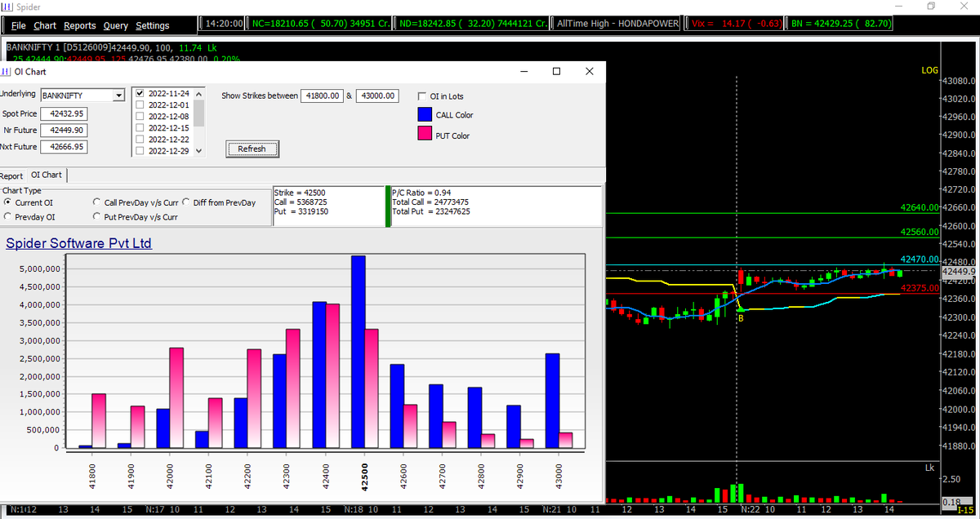This screenshot has width=980, height=519.
Task: Click the 42470.00 cyan level label
Action: pos(919,259)
